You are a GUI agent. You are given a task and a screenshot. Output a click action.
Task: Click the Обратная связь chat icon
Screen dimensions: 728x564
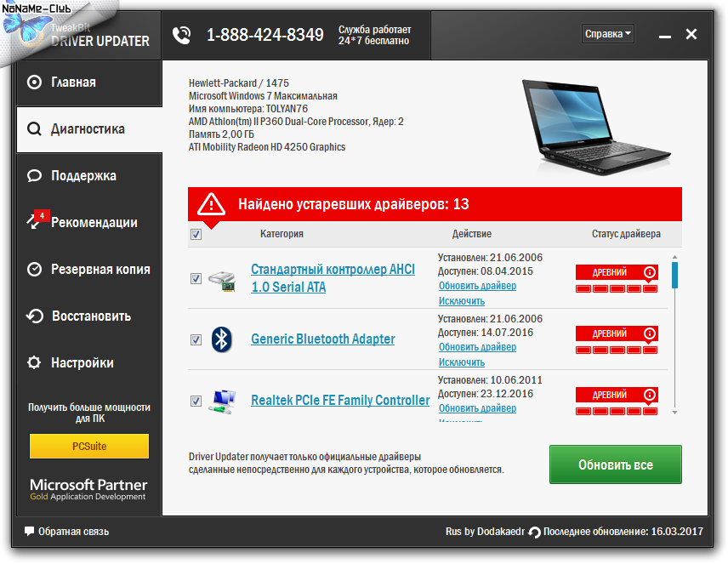coord(29,531)
